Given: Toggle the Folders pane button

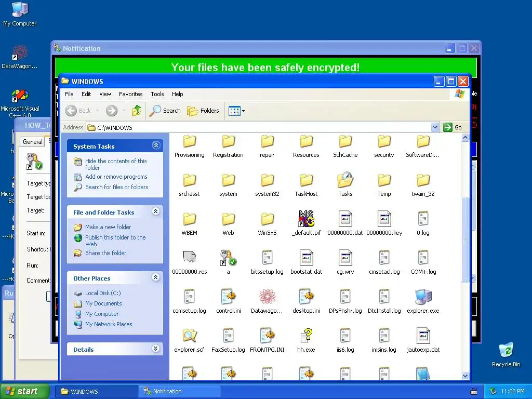Looking at the screenshot, I should (203, 111).
